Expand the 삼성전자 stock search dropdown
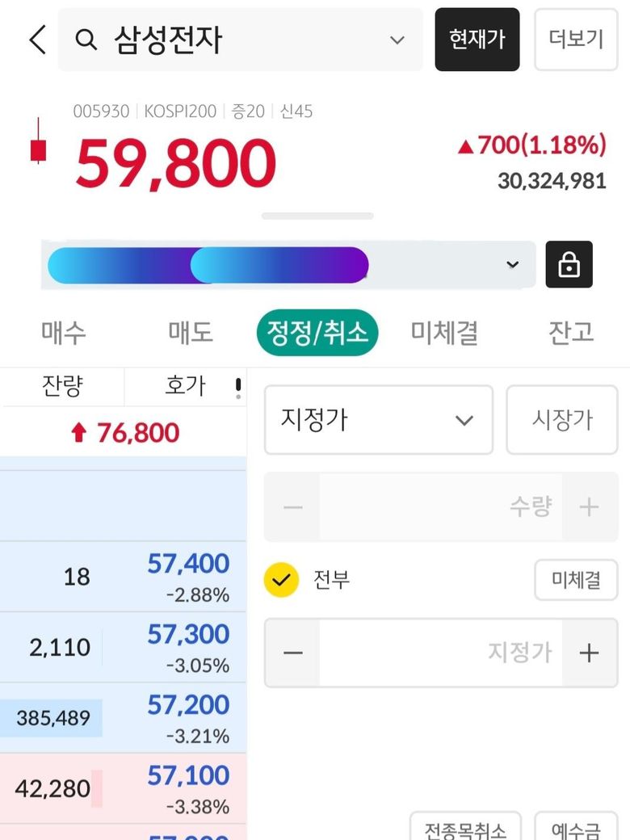This screenshot has height=840, width=630. (x=397, y=40)
